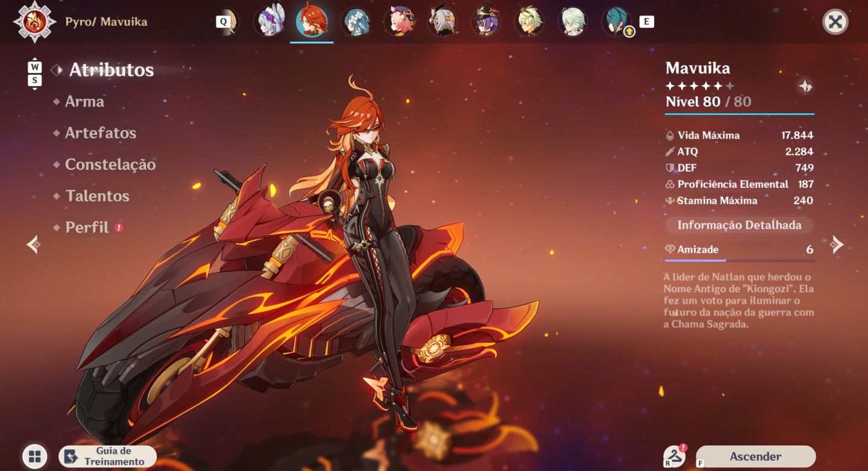Open the outfit hanger icon
The image size is (868, 471).
point(675,457)
